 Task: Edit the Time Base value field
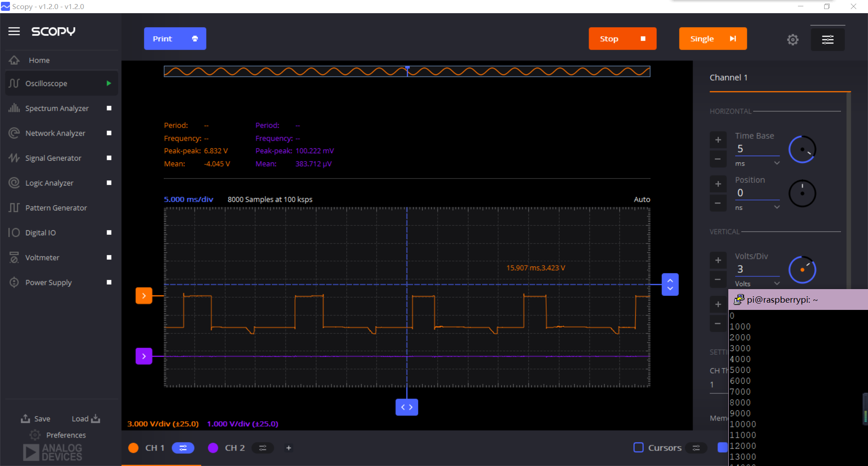point(757,149)
